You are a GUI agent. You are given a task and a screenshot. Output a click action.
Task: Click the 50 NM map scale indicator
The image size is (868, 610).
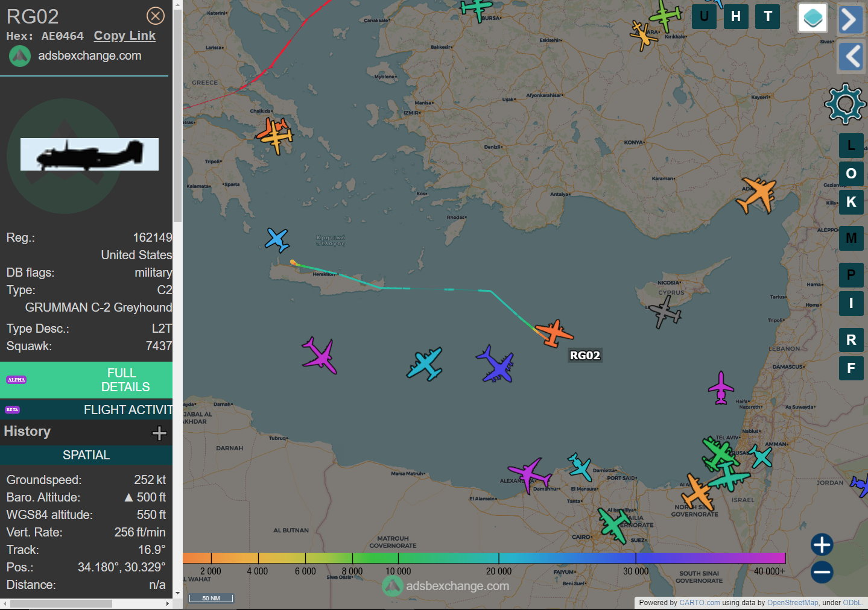211,598
